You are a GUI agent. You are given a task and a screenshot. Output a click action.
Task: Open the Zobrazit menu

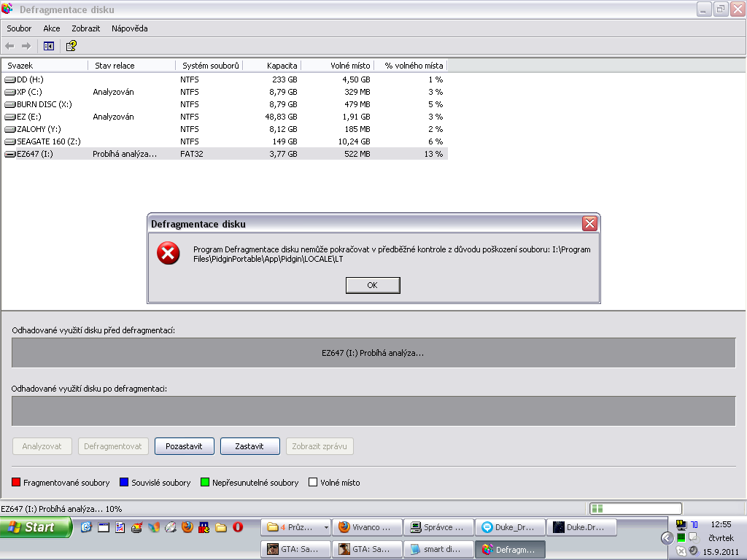point(86,28)
